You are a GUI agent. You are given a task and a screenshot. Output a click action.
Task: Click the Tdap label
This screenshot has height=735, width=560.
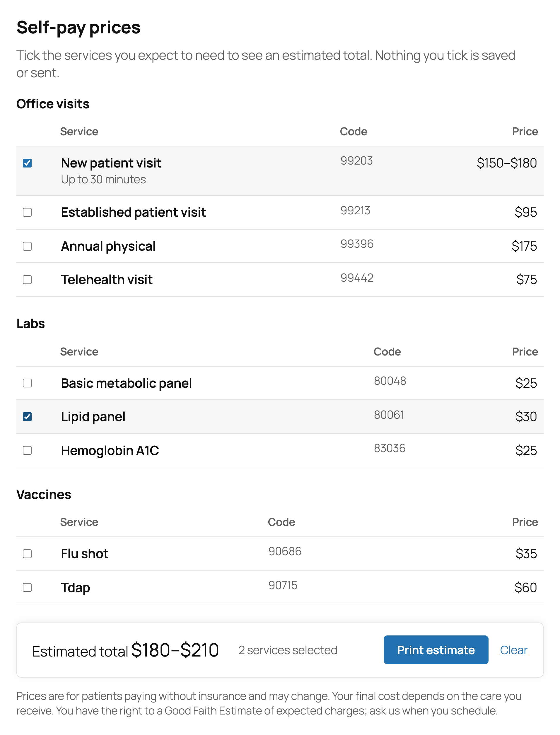click(x=76, y=588)
